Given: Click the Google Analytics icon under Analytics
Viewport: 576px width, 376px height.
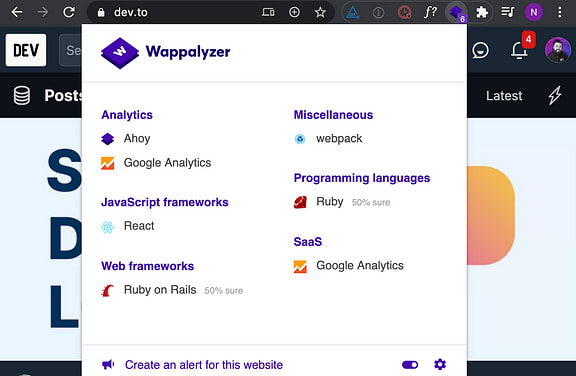Looking at the screenshot, I should click(x=108, y=163).
